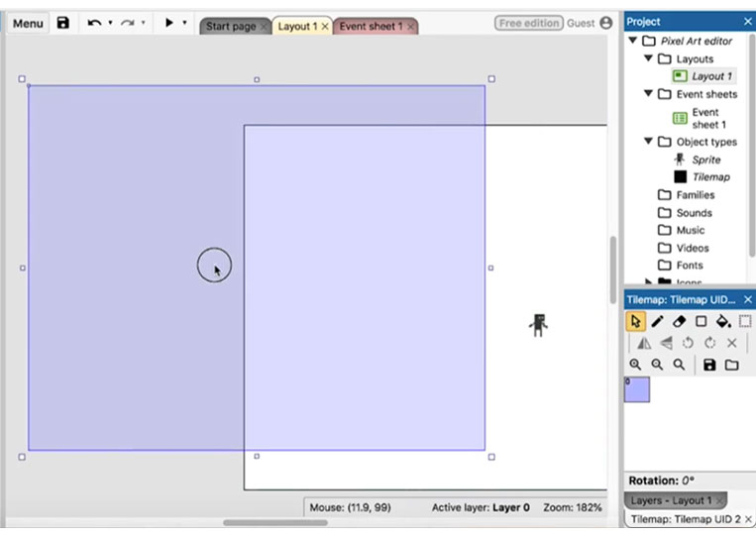Open the Guest account icon
756x536 pixels.
[606, 23]
